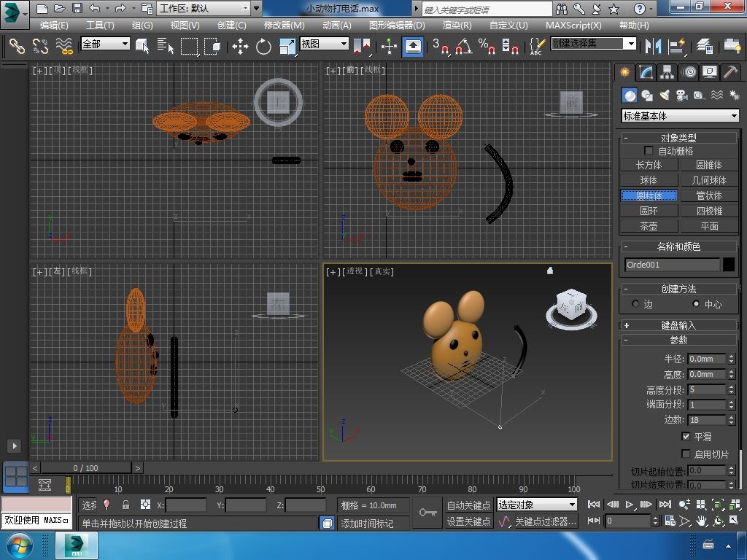The image size is (747, 560).
Task: Expand the 键盘输入 rollout
Action: [x=678, y=325]
